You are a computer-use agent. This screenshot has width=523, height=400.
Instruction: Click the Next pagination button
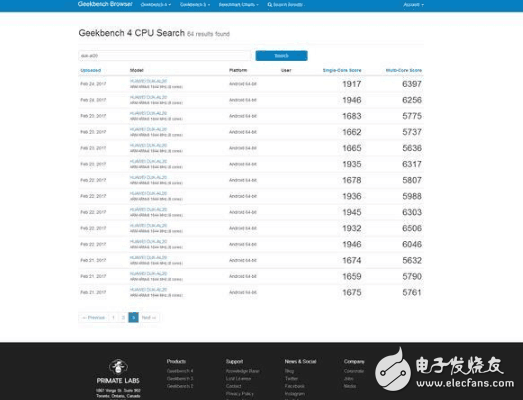(x=149, y=318)
